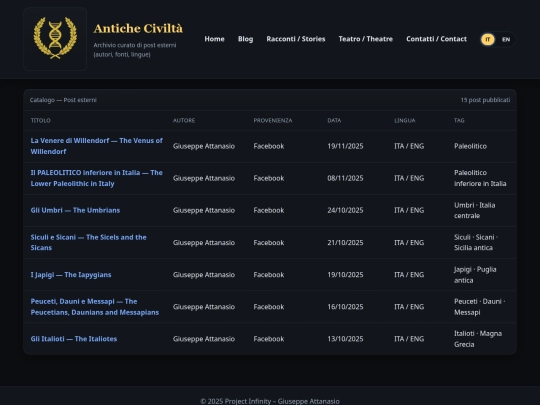
Task: Click ITA / ENG in the Japigi row
Action: click(x=409, y=274)
